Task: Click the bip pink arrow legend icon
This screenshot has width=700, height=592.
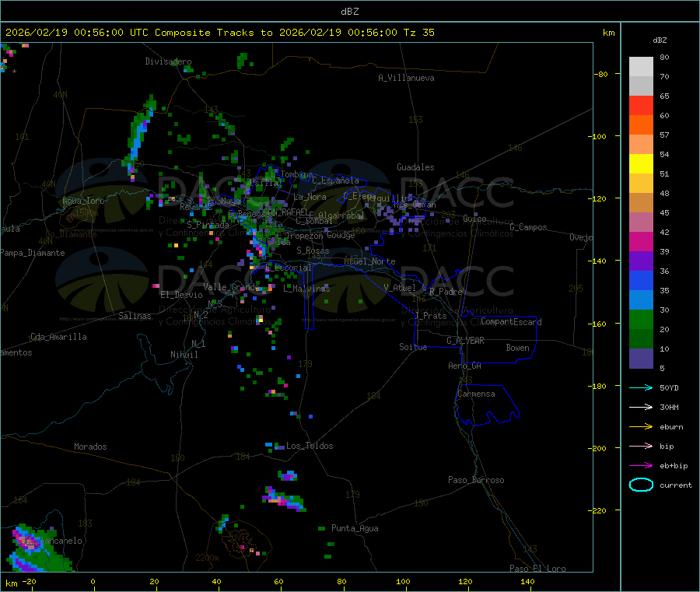Action: (641, 446)
